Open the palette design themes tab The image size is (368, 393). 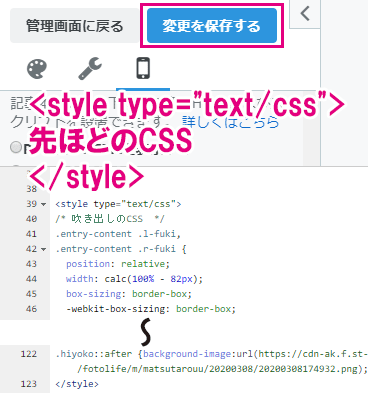pos(37,69)
